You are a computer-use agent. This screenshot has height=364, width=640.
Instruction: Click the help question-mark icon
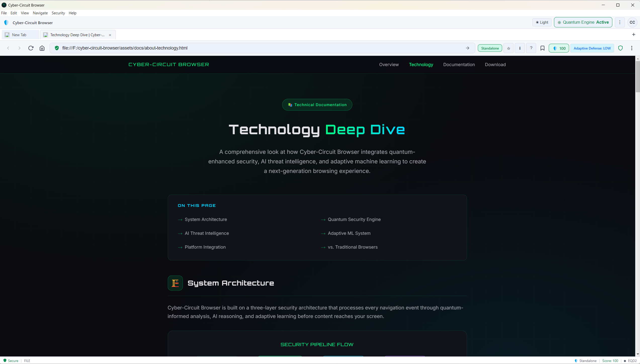(x=531, y=48)
